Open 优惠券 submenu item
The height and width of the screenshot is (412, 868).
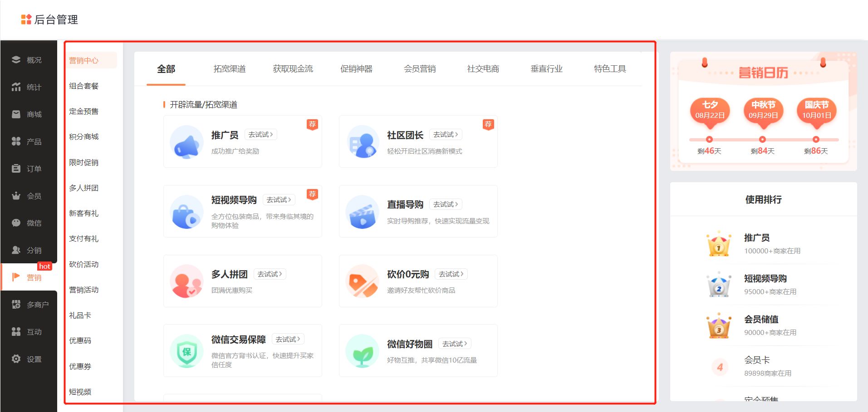click(80, 366)
